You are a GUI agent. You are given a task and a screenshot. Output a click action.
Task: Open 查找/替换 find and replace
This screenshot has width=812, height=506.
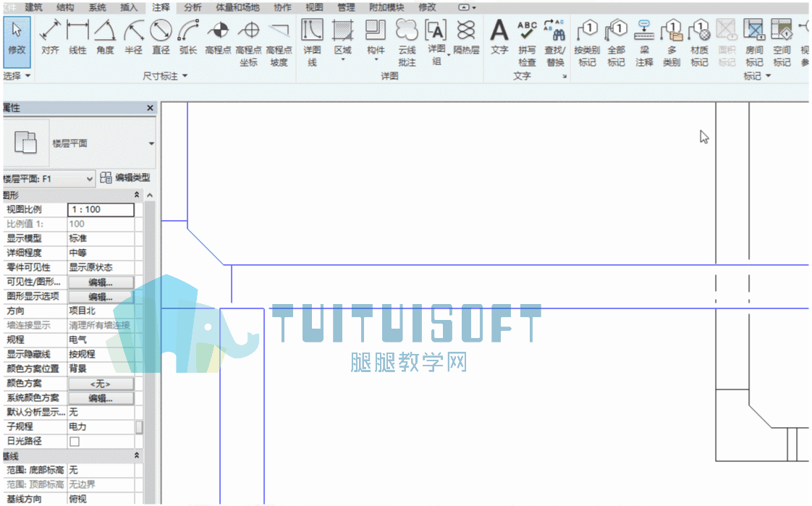coord(555,43)
